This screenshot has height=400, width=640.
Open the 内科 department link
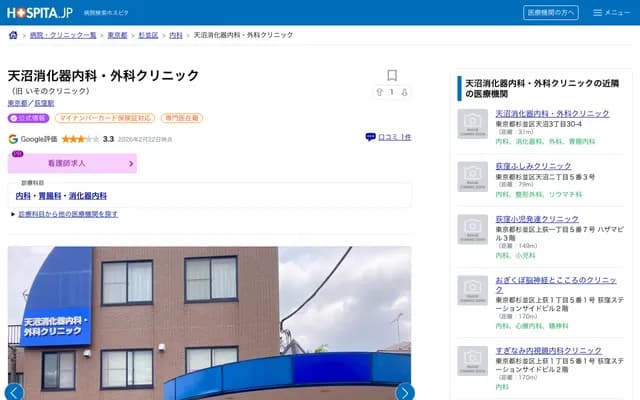click(23, 196)
